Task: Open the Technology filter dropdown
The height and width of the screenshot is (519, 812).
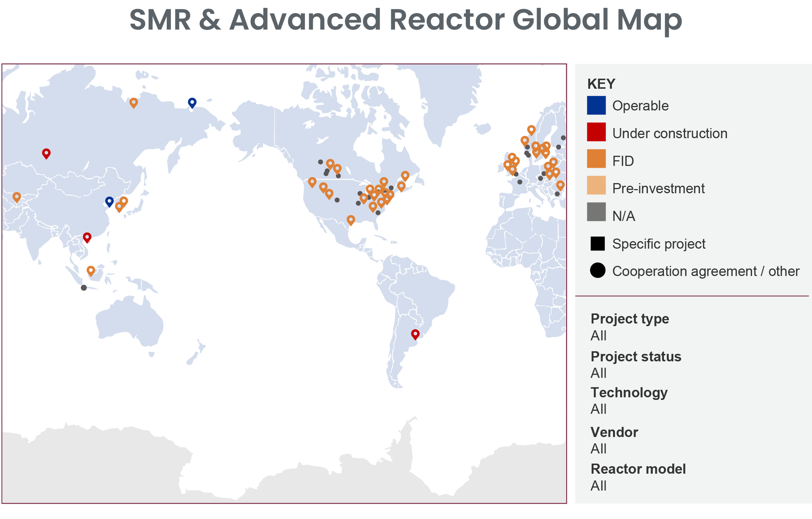Action: [x=598, y=409]
